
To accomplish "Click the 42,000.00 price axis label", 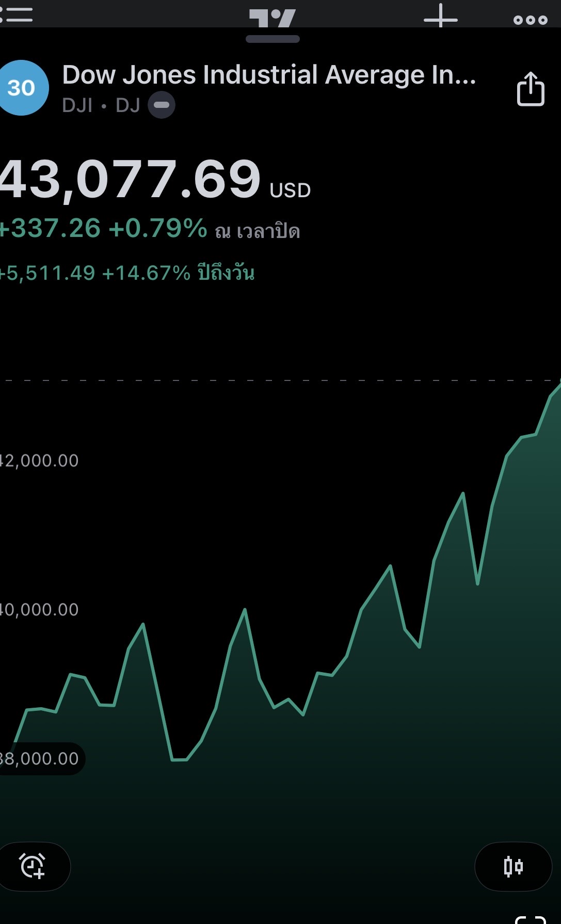I will 39,460.
